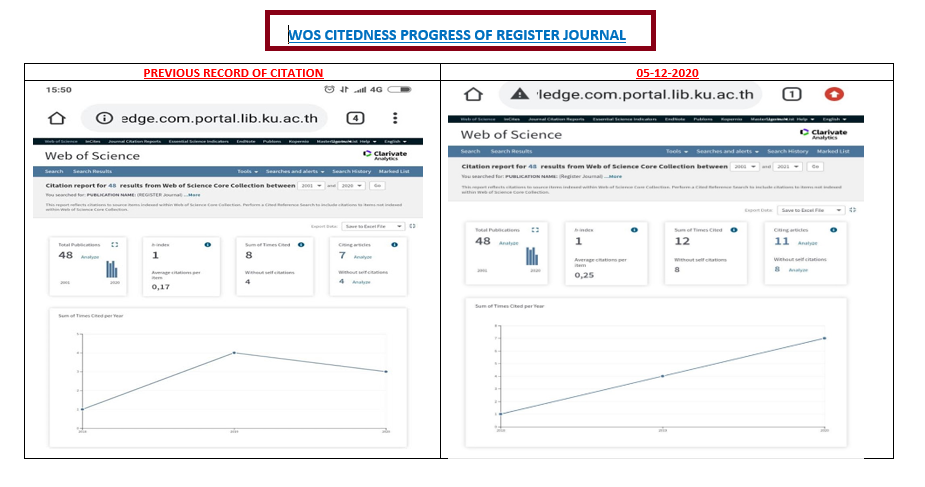Click ...More link in left screenshot
Screen dimensions: 925x487
point(192,195)
